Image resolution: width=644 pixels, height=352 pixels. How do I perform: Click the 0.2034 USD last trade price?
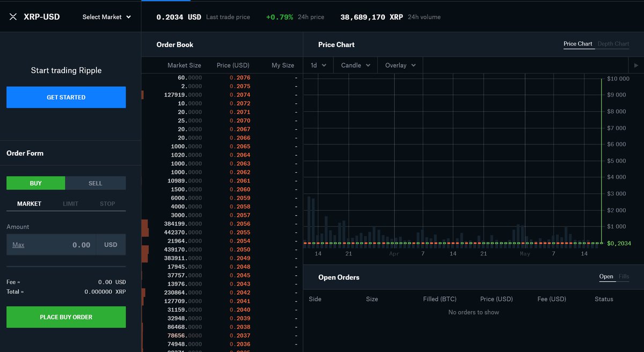[179, 17]
